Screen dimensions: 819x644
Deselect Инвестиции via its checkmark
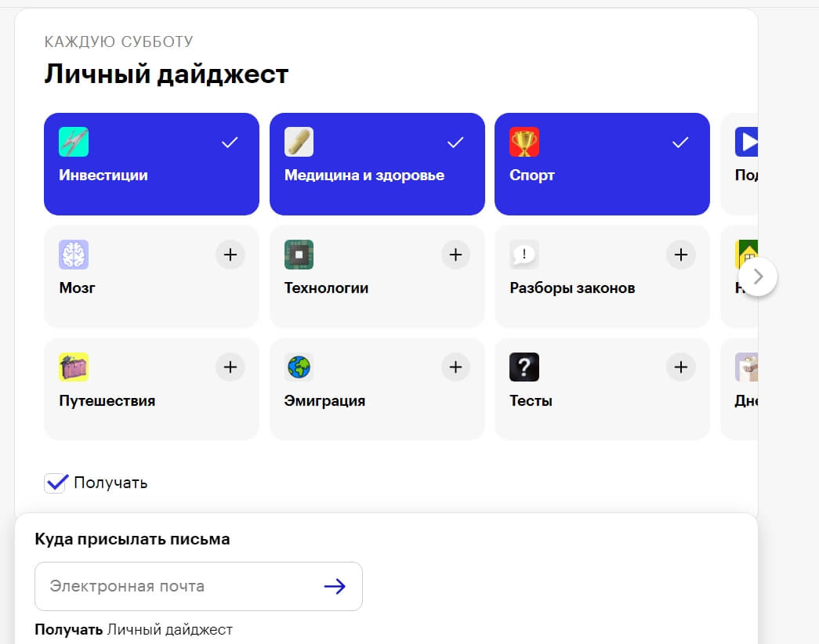(230, 142)
